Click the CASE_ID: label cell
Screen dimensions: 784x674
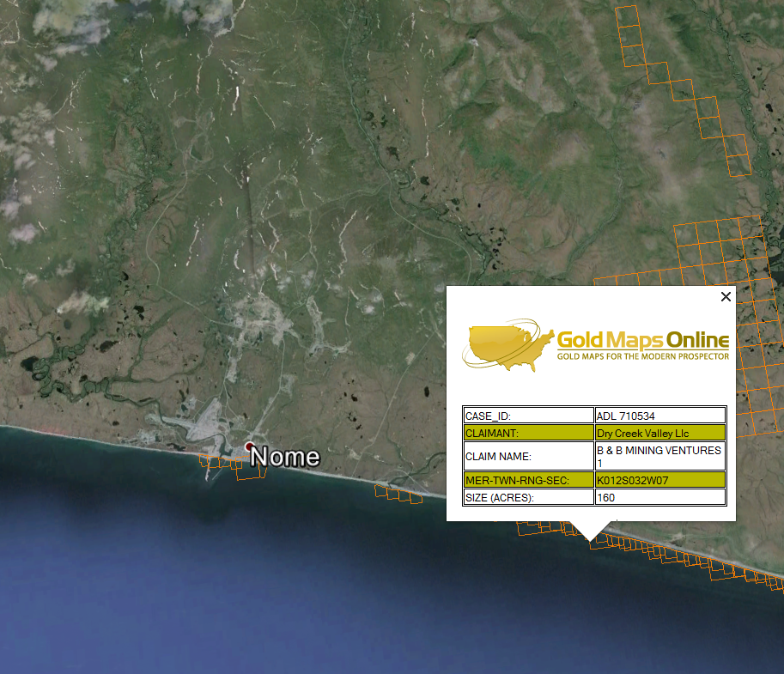coord(528,416)
